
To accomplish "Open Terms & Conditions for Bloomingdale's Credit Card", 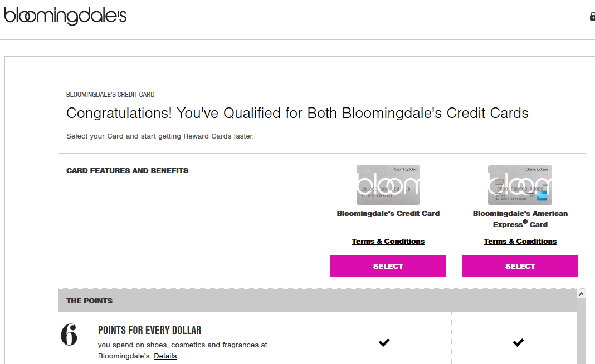I will coord(388,242).
